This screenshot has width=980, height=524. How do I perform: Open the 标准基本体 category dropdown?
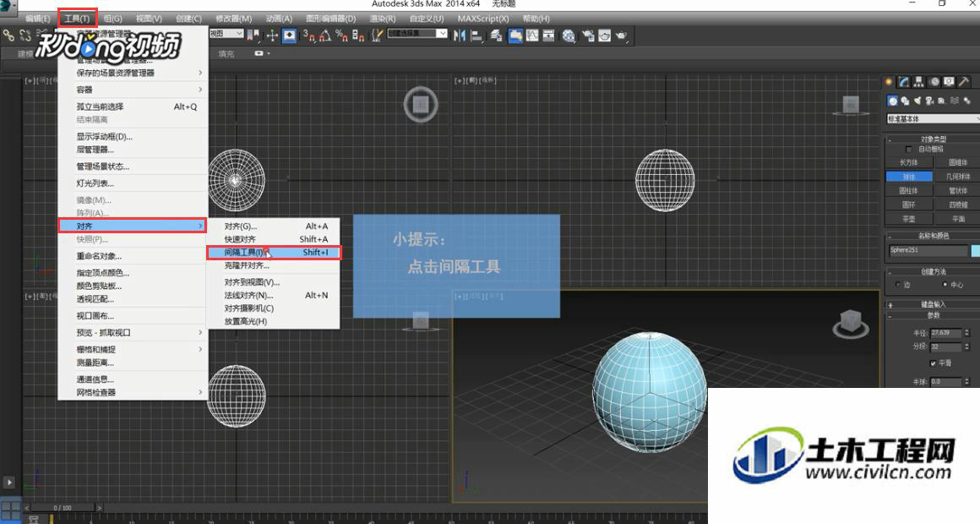click(x=933, y=119)
